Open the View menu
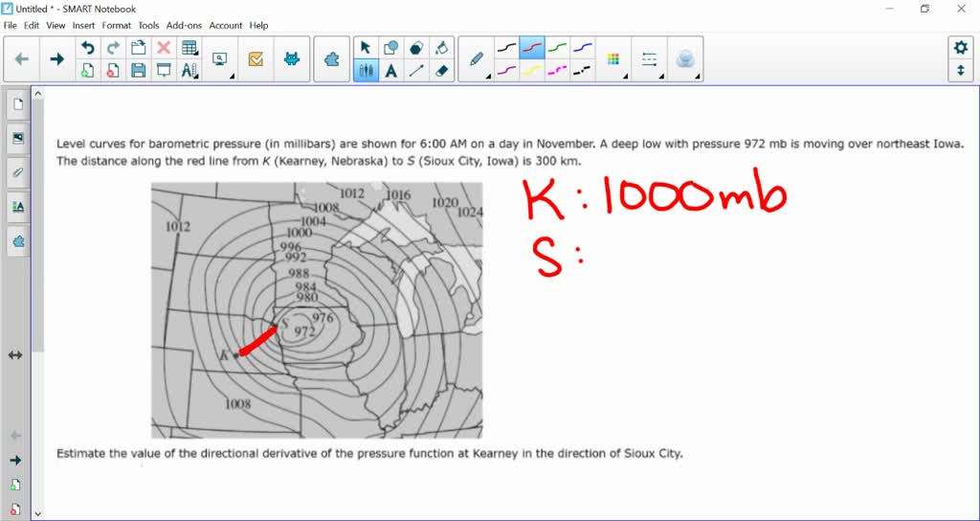 pos(56,26)
